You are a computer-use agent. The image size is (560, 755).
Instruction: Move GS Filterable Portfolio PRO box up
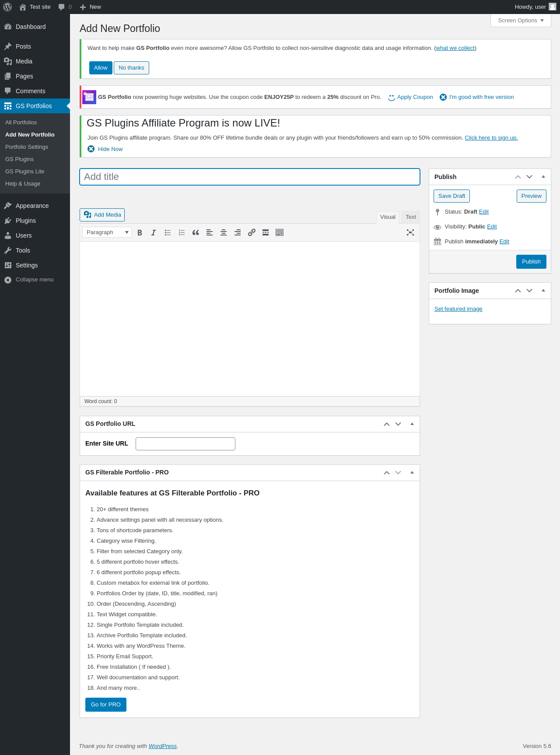click(x=387, y=473)
